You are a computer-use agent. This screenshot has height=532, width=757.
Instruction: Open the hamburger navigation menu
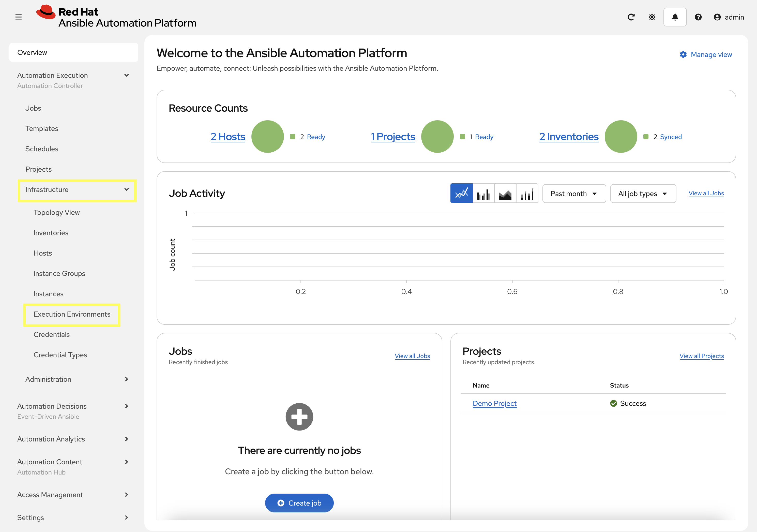(x=19, y=17)
